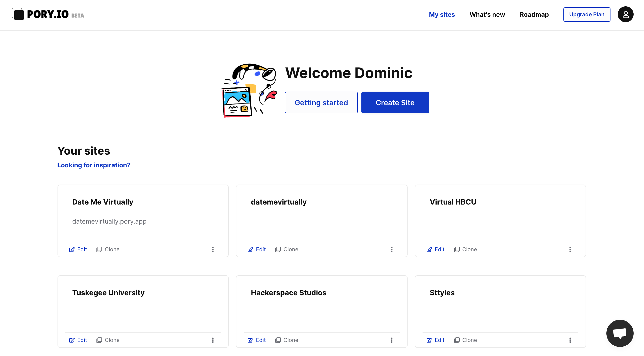Click Clone icon on Sttyles card
This screenshot has height=356, width=644.
click(457, 340)
